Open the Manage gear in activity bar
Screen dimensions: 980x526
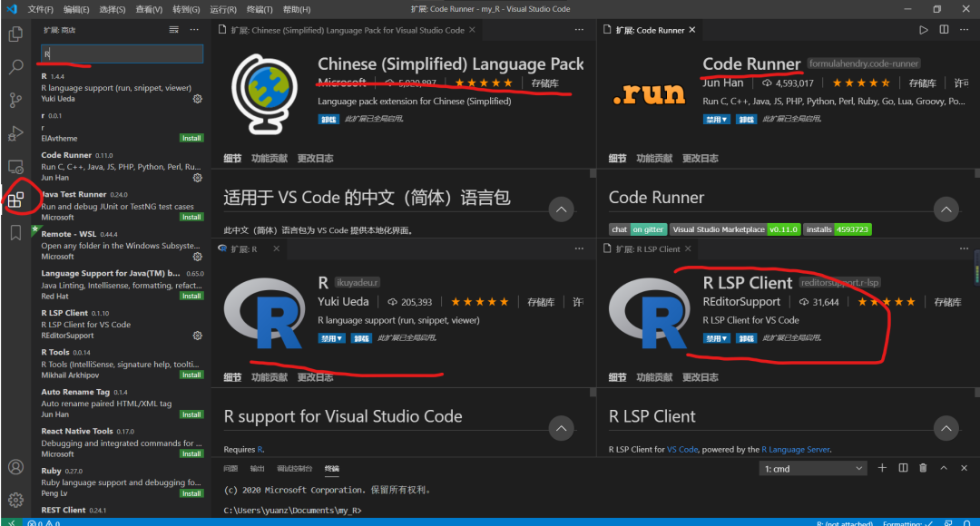point(15,500)
